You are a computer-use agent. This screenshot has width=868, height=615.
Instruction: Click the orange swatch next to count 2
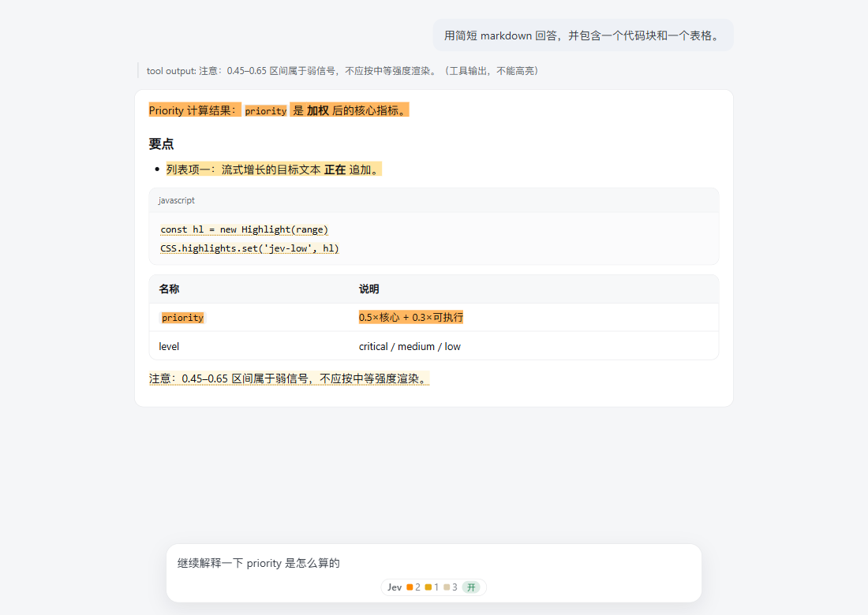click(x=410, y=587)
